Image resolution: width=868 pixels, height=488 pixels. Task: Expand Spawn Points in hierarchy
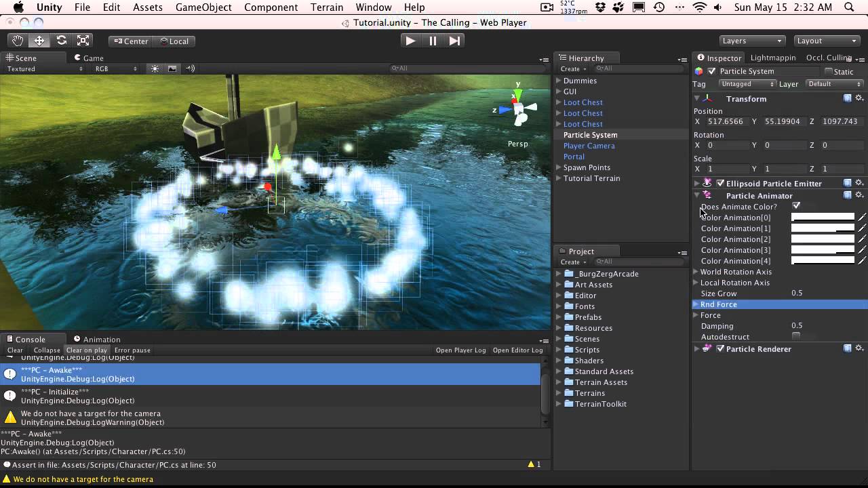(x=559, y=167)
